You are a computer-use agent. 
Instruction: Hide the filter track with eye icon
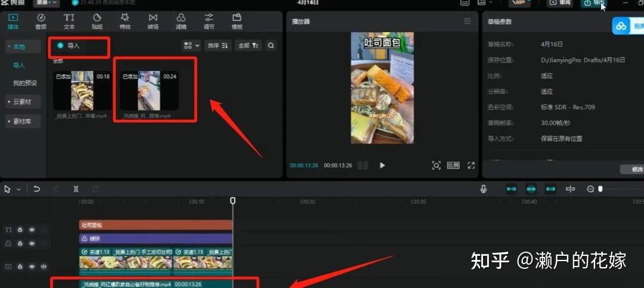coord(32,243)
